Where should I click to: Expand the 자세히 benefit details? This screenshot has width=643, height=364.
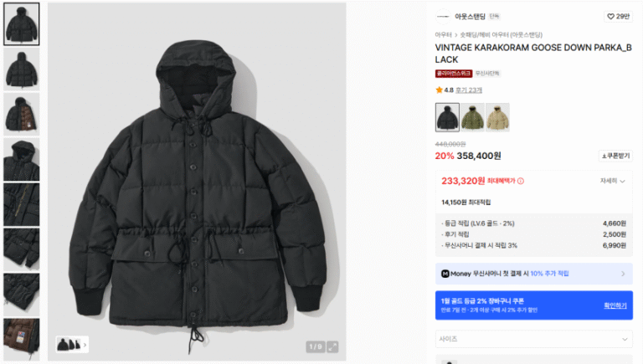(613, 181)
